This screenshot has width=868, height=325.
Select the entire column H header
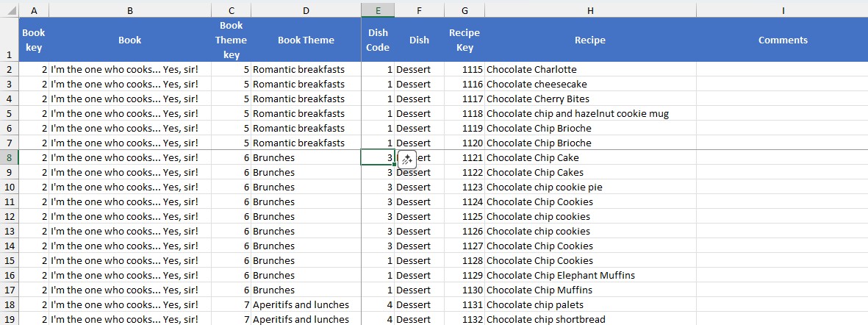(x=590, y=10)
